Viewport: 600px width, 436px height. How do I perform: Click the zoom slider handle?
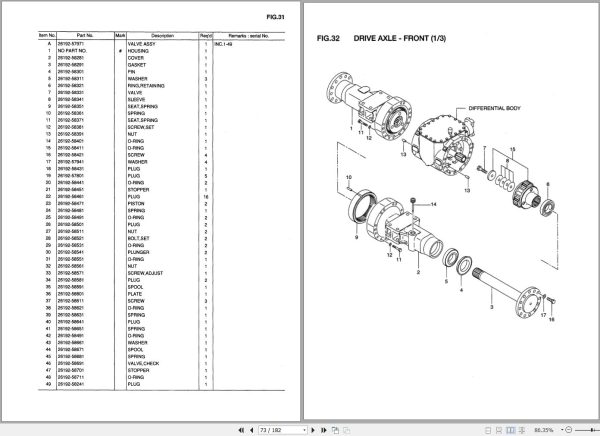tap(592, 430)
